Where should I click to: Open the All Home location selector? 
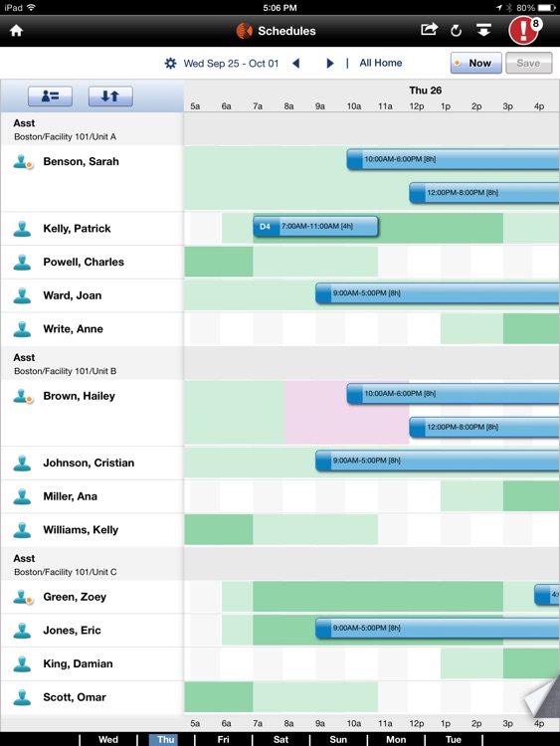pos(381,63)
